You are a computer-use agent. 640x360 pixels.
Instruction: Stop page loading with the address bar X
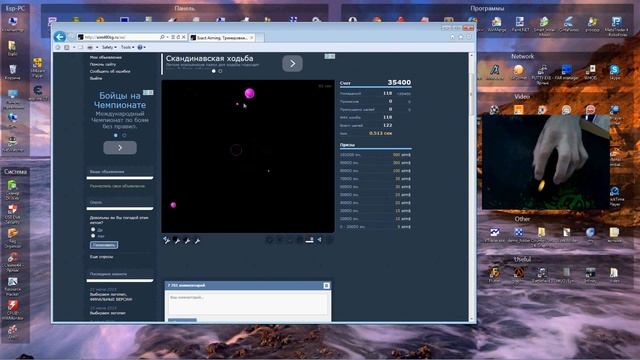(183, 37)
